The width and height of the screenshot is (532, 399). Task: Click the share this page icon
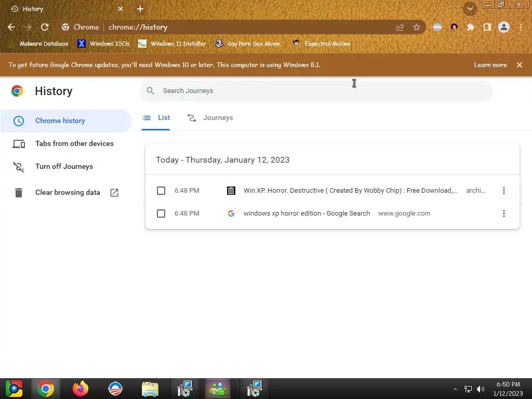400,28
